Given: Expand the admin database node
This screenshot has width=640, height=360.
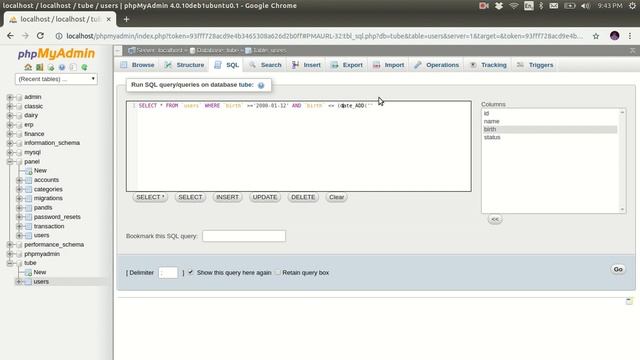Looking at the screenshot, I should (10, 97).
